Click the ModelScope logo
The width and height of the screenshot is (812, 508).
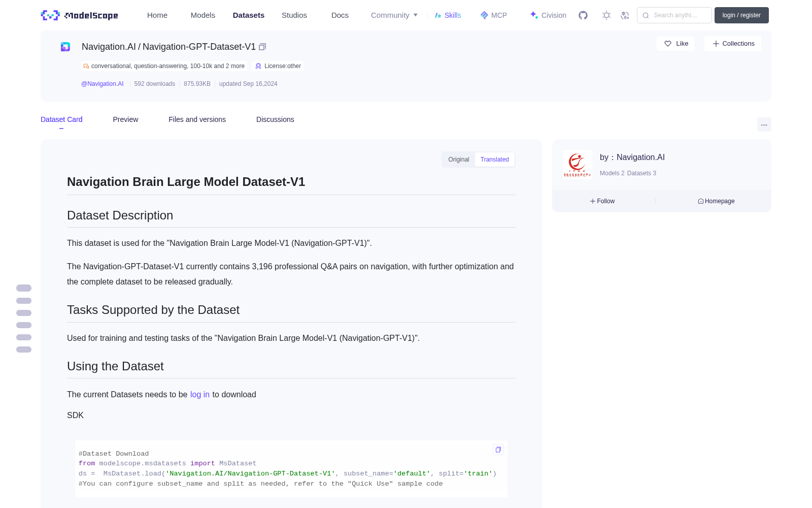click(x=80, y=15)
